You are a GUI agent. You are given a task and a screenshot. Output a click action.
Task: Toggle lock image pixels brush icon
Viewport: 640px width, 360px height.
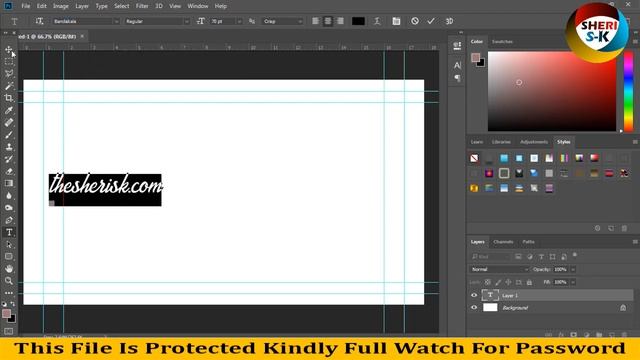498,282
